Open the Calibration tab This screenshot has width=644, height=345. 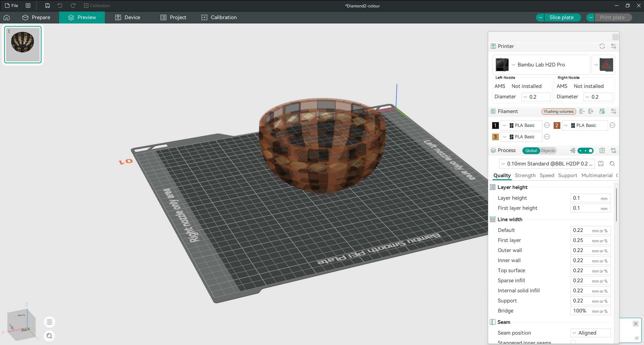point(219,17)
